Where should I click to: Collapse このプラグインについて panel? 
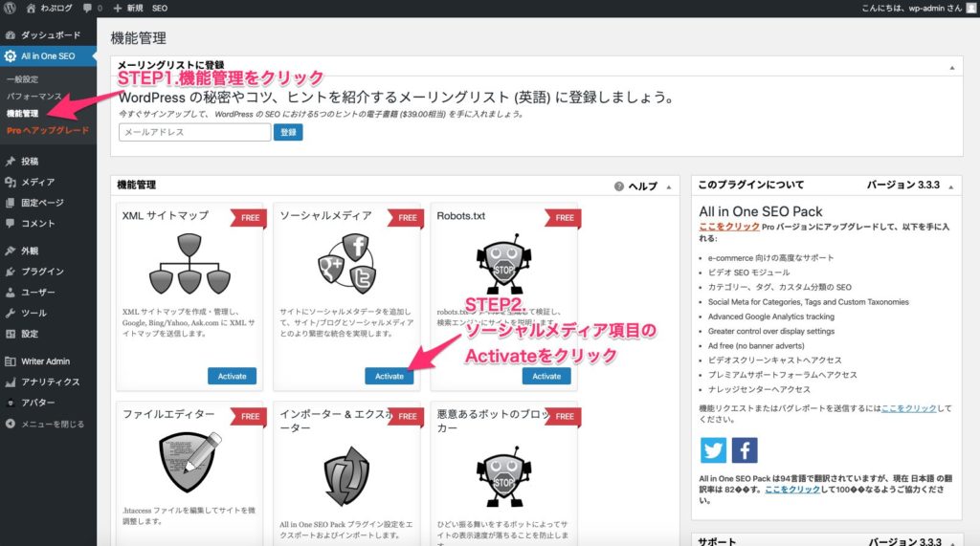pyautogui.click(x=950, y=186)
